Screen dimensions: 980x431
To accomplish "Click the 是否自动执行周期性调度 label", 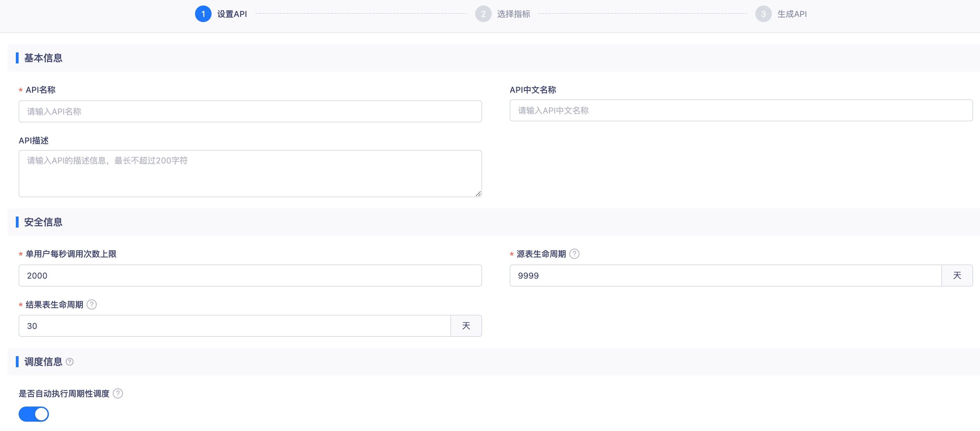I will 64,394.
